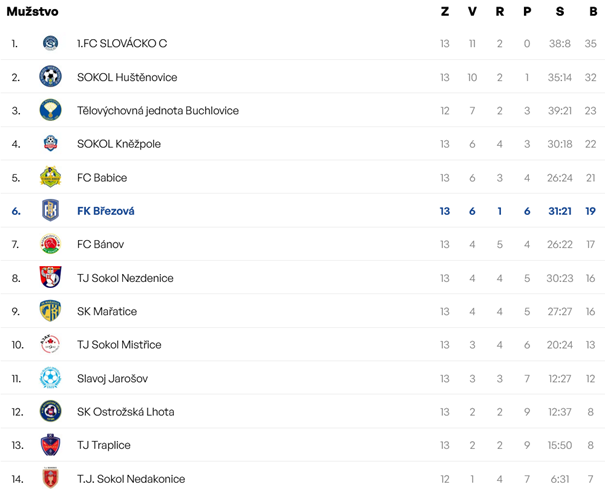Click the FC Babice yellow crest
Viewport: 605px width, 493px height.
[x=50, y=177]
